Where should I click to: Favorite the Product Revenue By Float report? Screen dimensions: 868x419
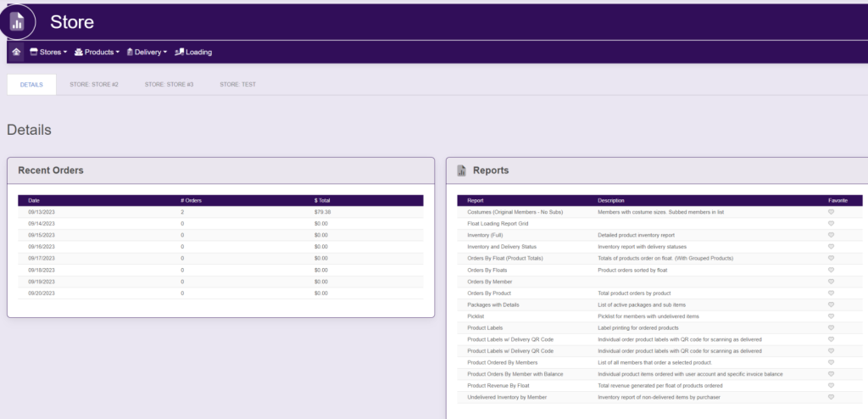click(832, 385)
